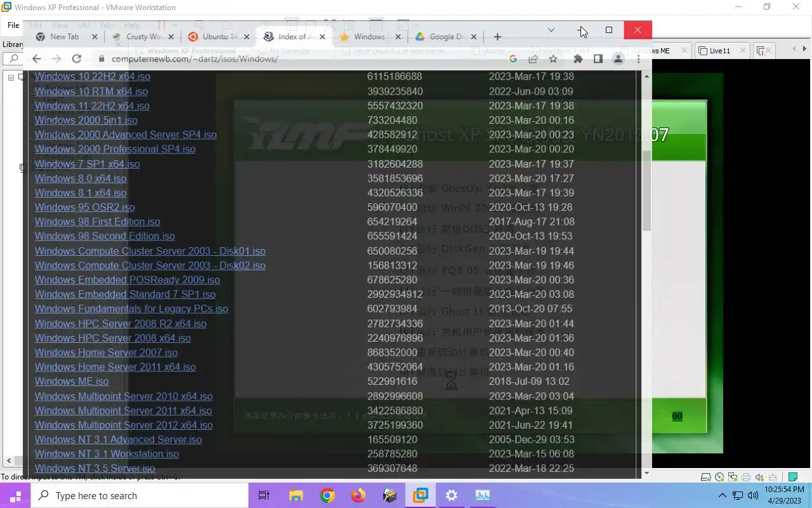Open the Chrome side panel icon
Screen dimensions: 812x508
click(598, 59)
